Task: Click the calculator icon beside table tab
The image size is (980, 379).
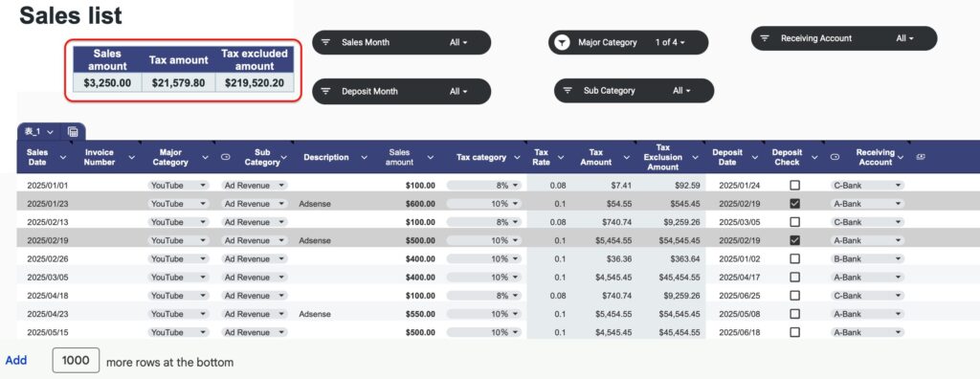Action: coord(73,131)
